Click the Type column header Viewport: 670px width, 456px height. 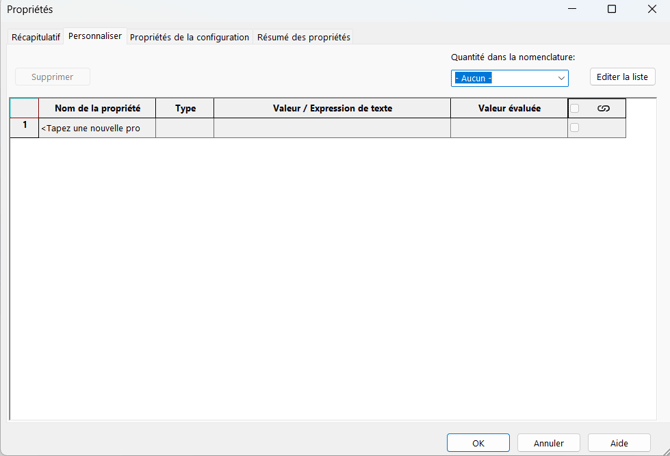click(185, 108)
